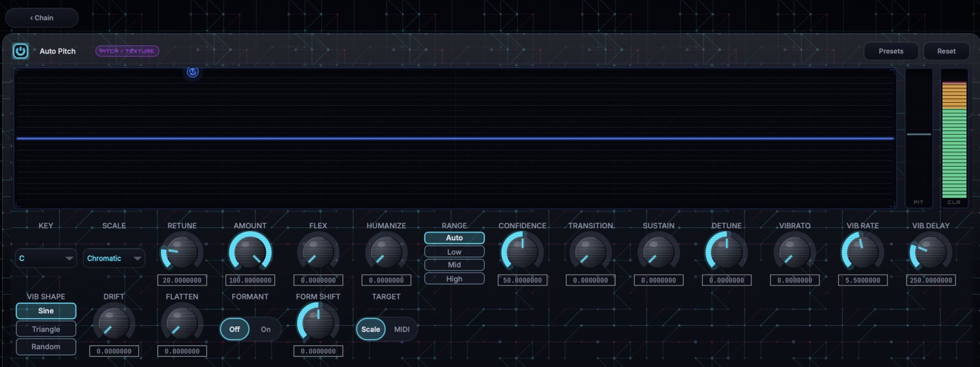Screen dimensions: 980x367
Task: Turn Formant off
Action: [235, 329]
